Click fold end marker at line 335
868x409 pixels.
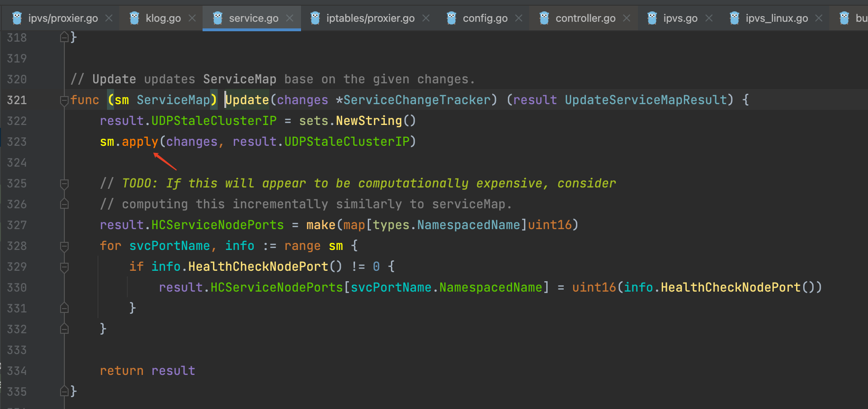pyautogui.click(x=64, y=391)
